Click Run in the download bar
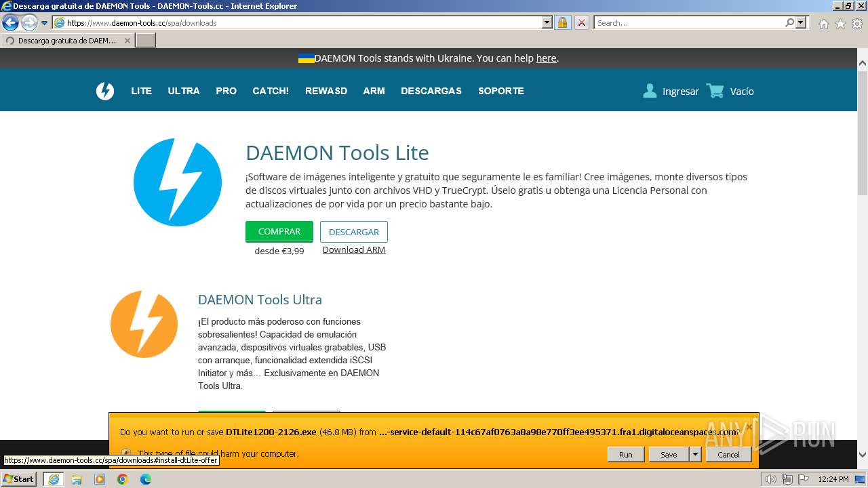 click(x=625, y=455)
